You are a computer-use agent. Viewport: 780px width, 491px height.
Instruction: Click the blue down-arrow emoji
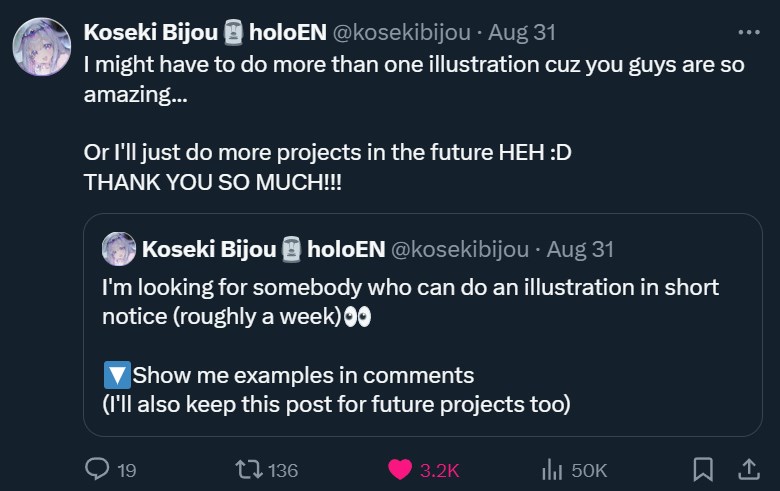click(x=116, y=376)
